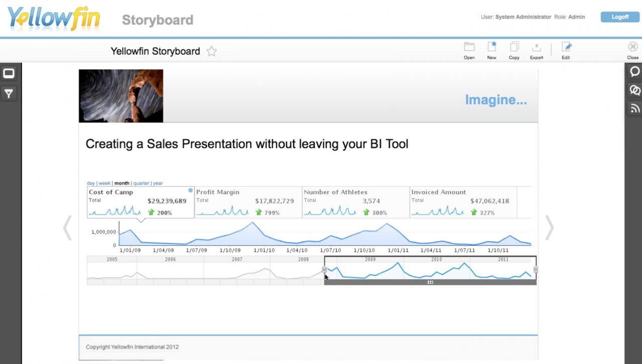Go to previous slide with left arrow
Image resolution: width=642 pixels, height=364 pixels.
coord(67,228)
